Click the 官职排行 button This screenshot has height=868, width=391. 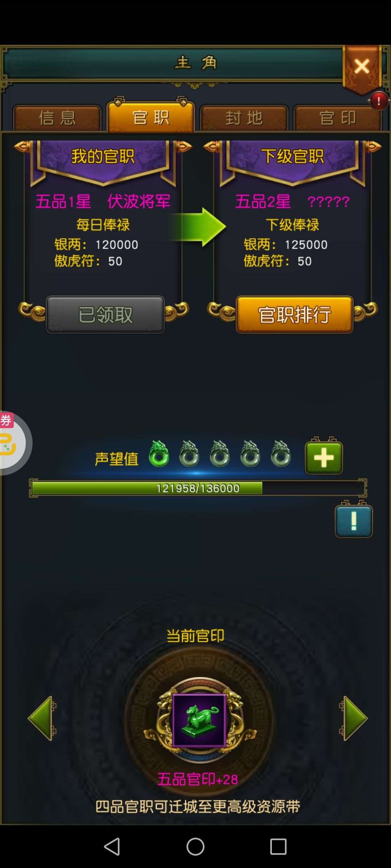[294, 314]
